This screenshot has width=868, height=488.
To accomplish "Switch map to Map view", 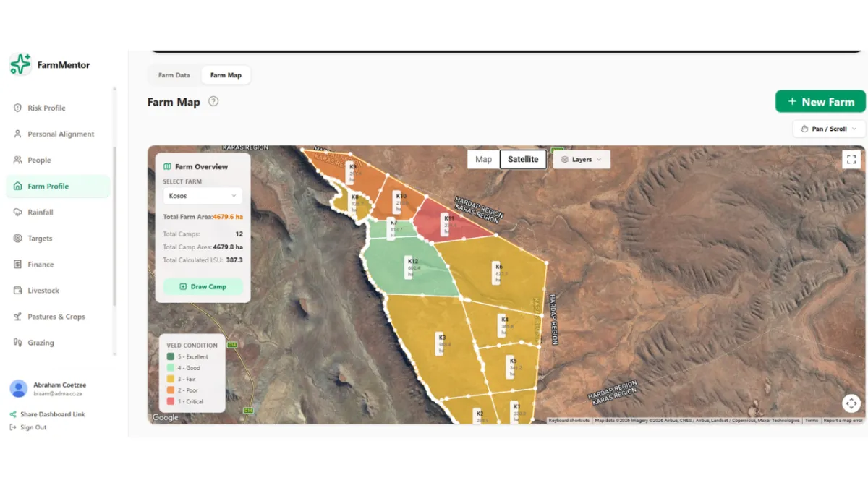I will [x=483, y=160].
